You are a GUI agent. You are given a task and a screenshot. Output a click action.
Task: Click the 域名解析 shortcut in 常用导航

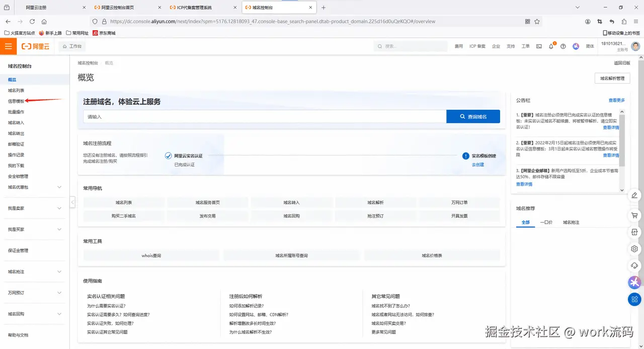(375, 202)
